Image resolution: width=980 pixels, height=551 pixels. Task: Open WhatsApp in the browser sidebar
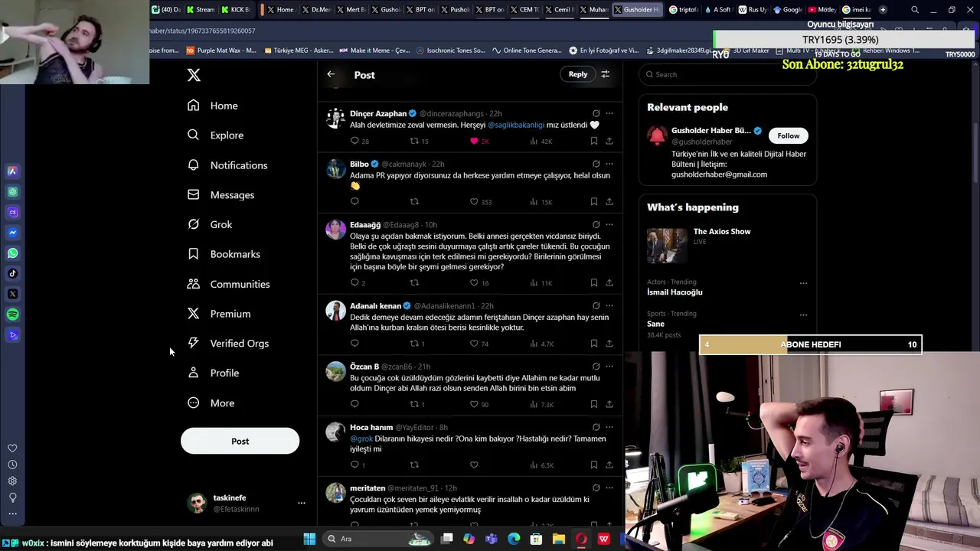[x=12, y=253]
